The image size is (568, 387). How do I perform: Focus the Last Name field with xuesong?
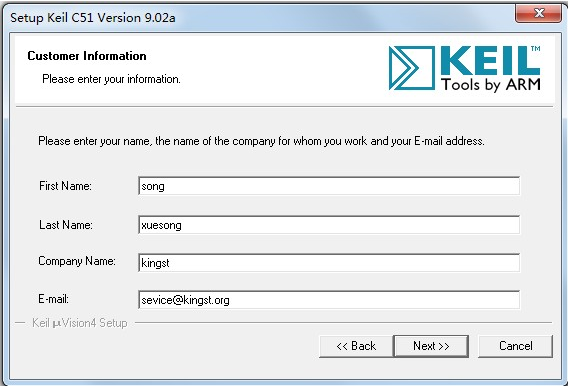click(329, 225)
